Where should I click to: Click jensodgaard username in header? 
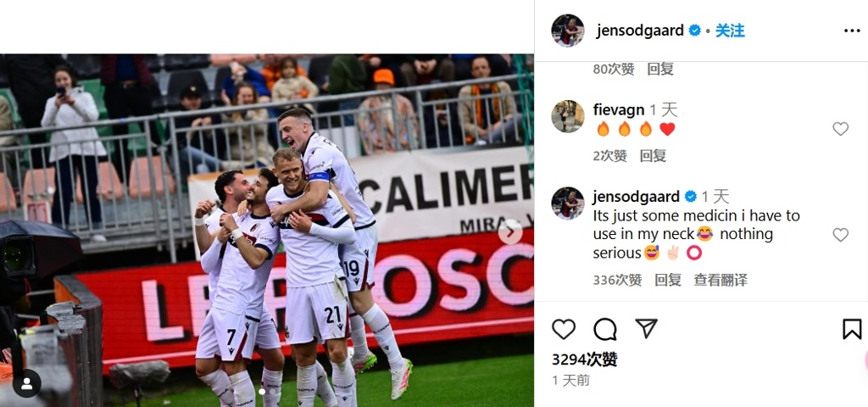coord(640,31)
